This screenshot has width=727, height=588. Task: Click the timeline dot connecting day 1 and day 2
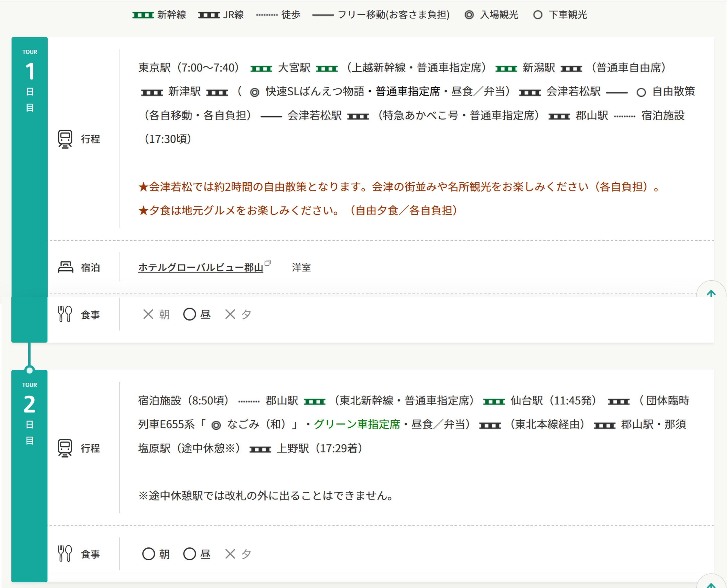coord(29,370)
